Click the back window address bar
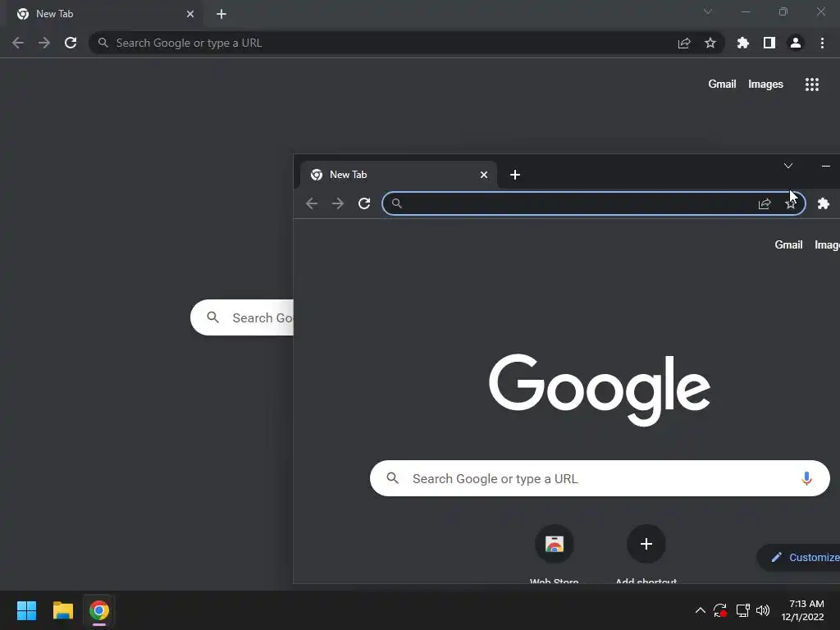 click(406, 43)
